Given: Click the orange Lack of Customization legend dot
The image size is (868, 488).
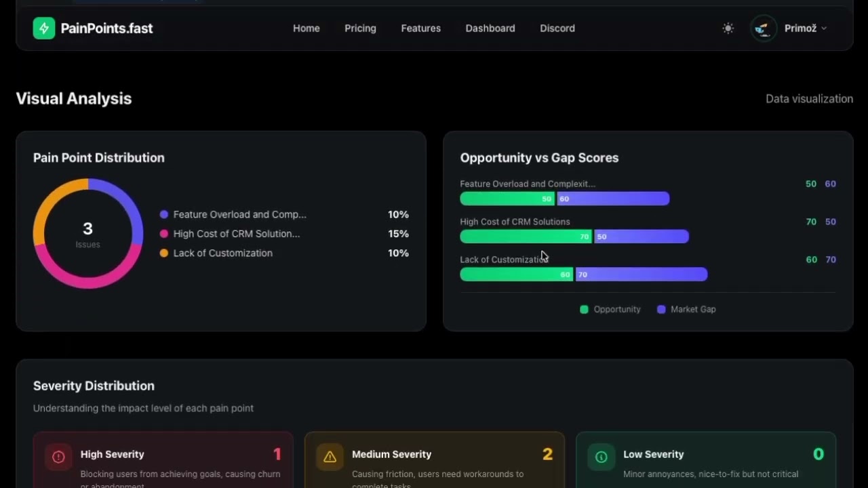Looking at the screenshot, I should [x=164, y=253].
